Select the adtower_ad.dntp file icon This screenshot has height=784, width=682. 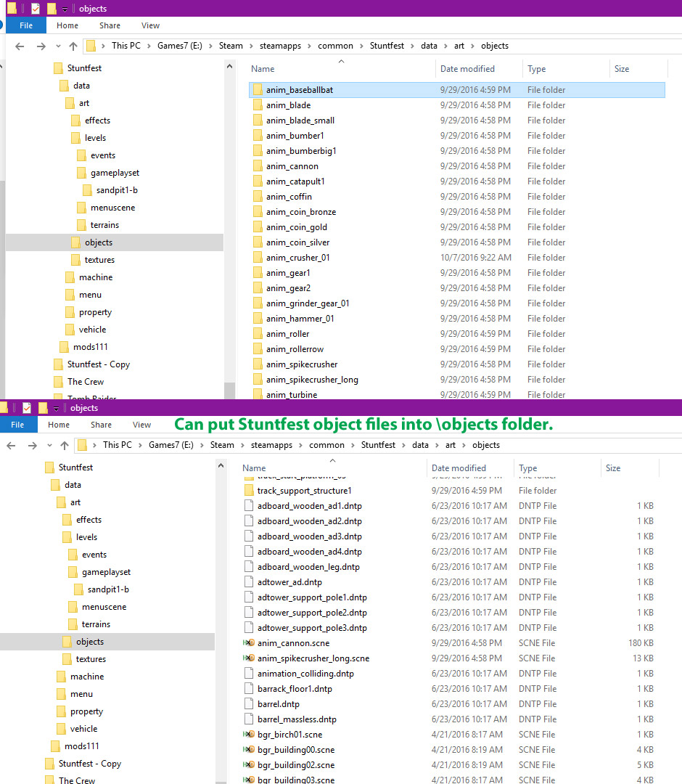pyautogui.click(x=249, y=582)
